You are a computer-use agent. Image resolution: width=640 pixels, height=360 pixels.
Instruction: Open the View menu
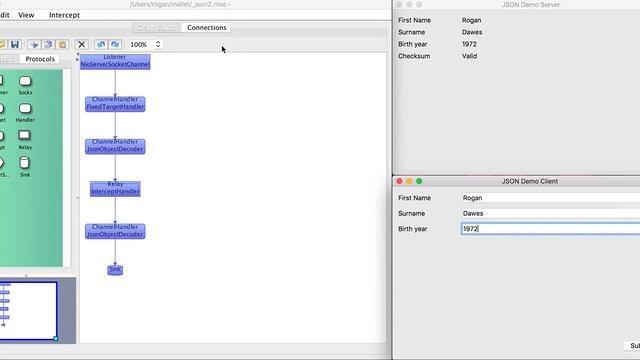(x=26, y=15)
